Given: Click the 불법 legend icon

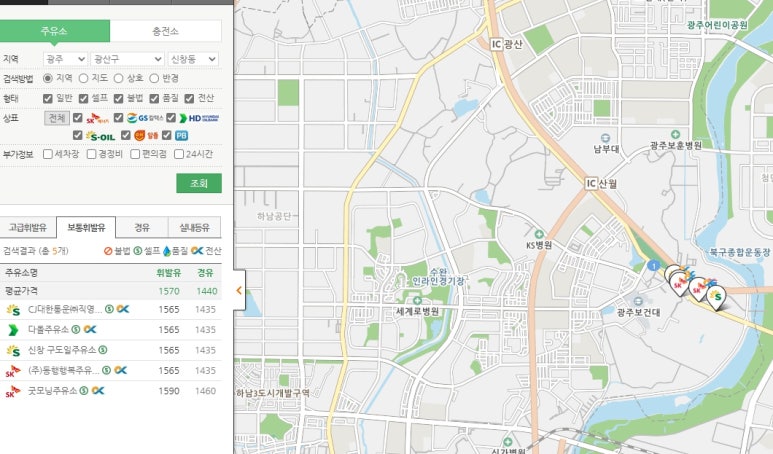Looking at the screenshot, I should [108, 251].
